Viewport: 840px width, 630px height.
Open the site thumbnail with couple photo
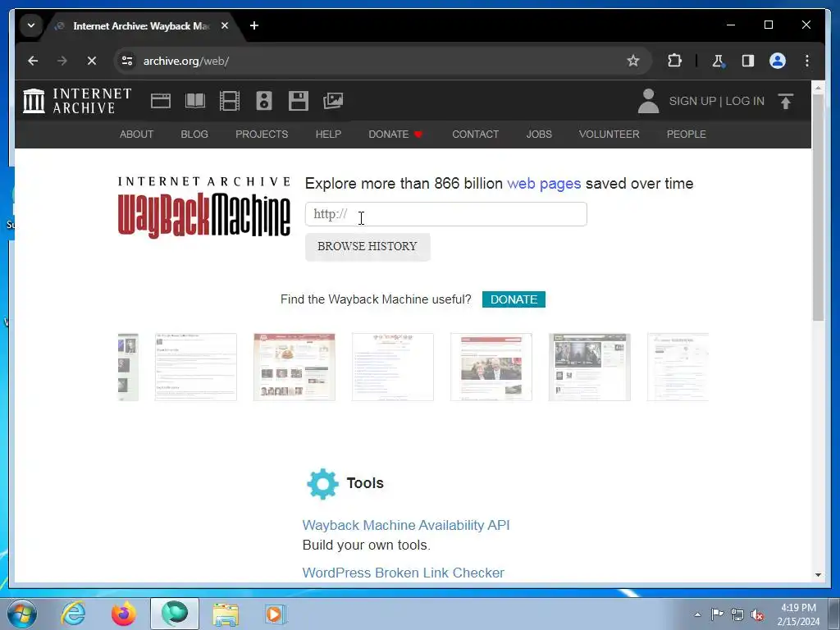click(x=491, y=367)
